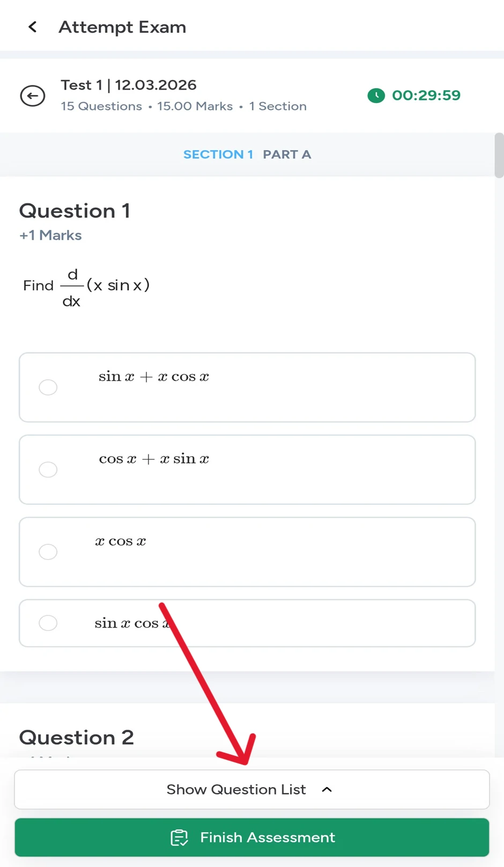Tap the back chevron at top left

pos(32,27)
